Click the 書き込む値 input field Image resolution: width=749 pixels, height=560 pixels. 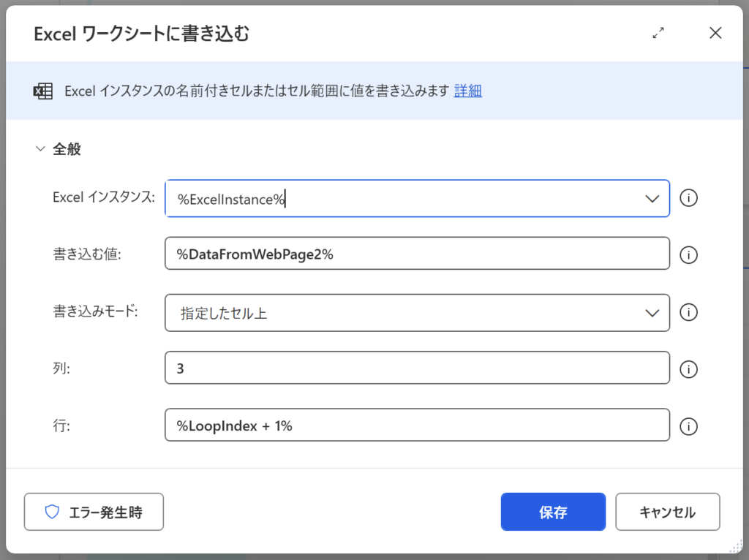(x=417, y=254)
